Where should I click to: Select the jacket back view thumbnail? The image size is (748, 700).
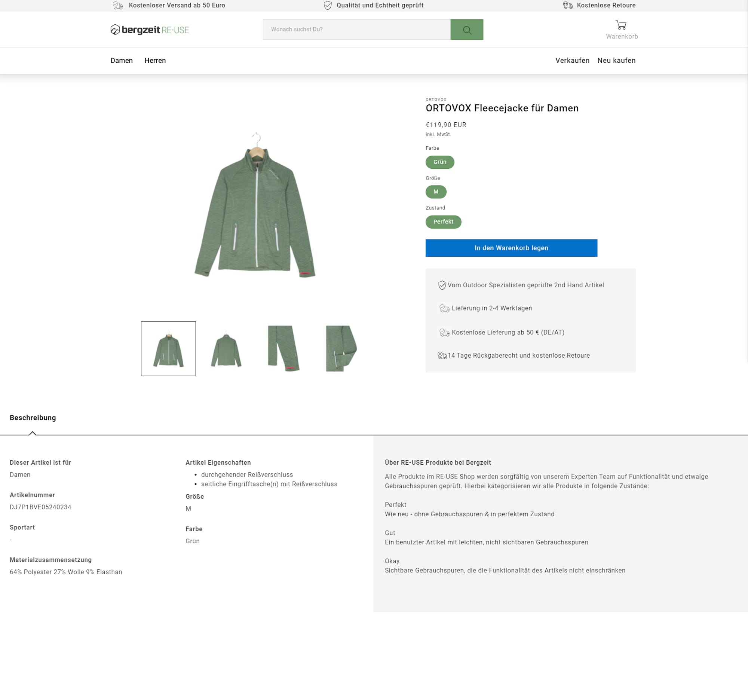click(226, 348)
